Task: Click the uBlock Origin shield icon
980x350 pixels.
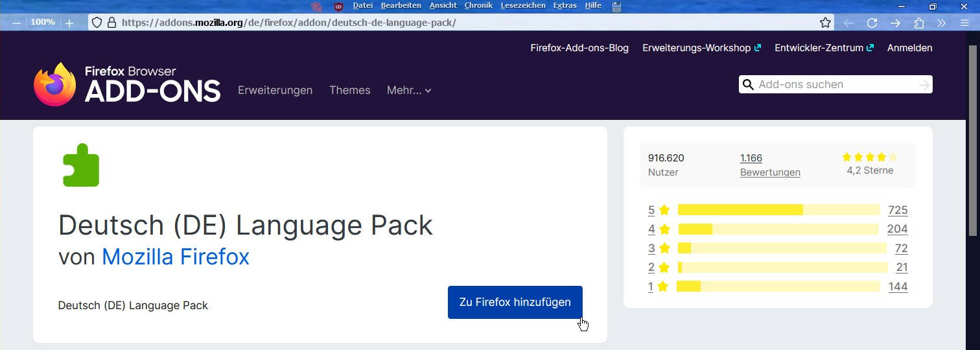Action: click(x=338, y=6)
